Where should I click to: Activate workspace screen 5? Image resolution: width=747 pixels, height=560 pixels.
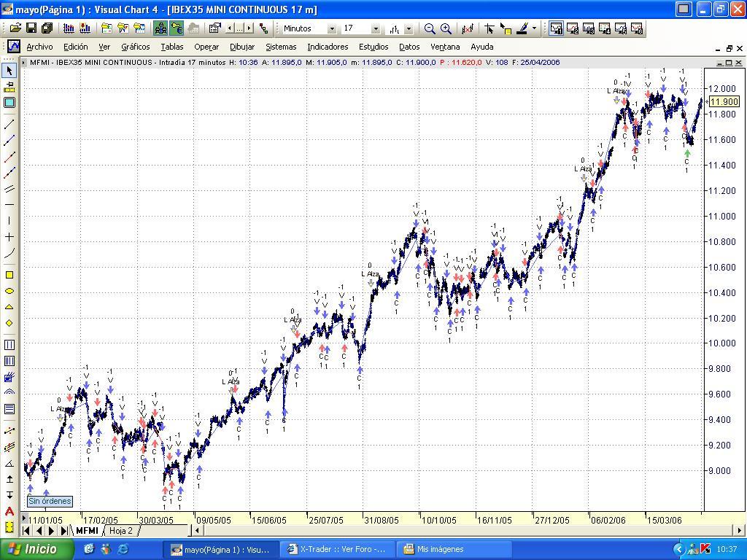pos(621,28)
